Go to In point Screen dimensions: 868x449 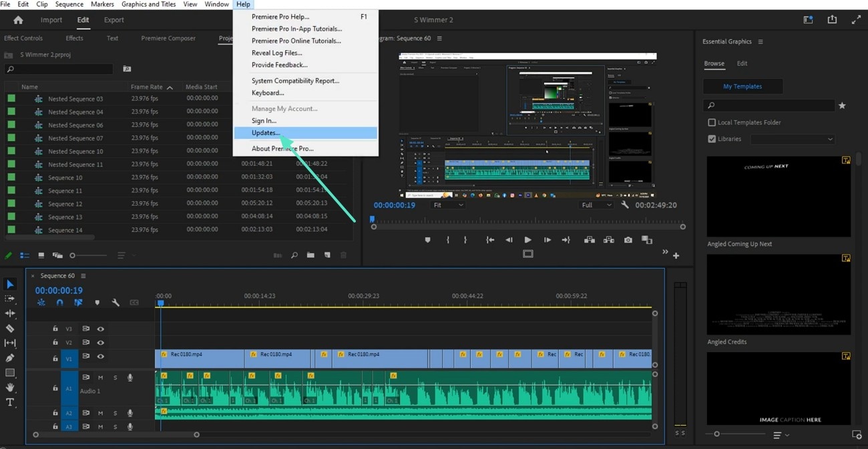tap(490, 240)
